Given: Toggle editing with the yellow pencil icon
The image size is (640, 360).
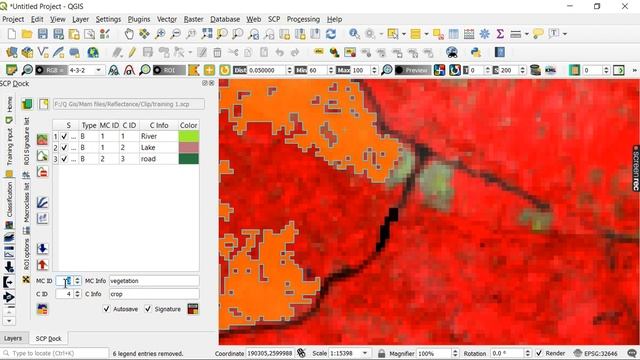Looking at the screenshot, I should pyautogui.click(x=132, y=52).
